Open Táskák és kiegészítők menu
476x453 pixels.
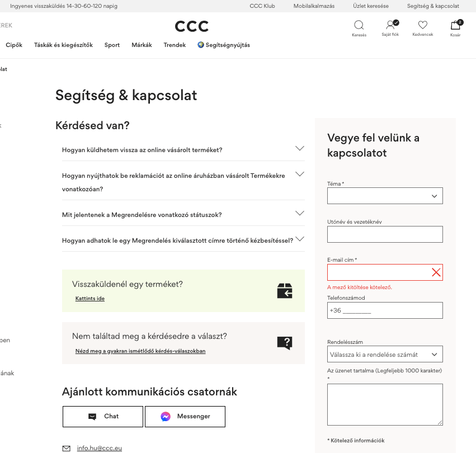tap(63, 45)
